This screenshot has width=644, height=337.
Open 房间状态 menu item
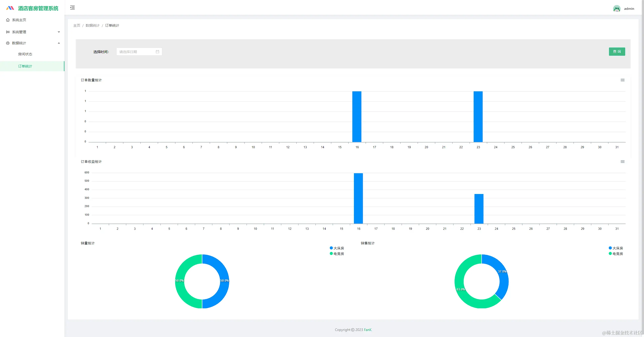coord(25,54)
